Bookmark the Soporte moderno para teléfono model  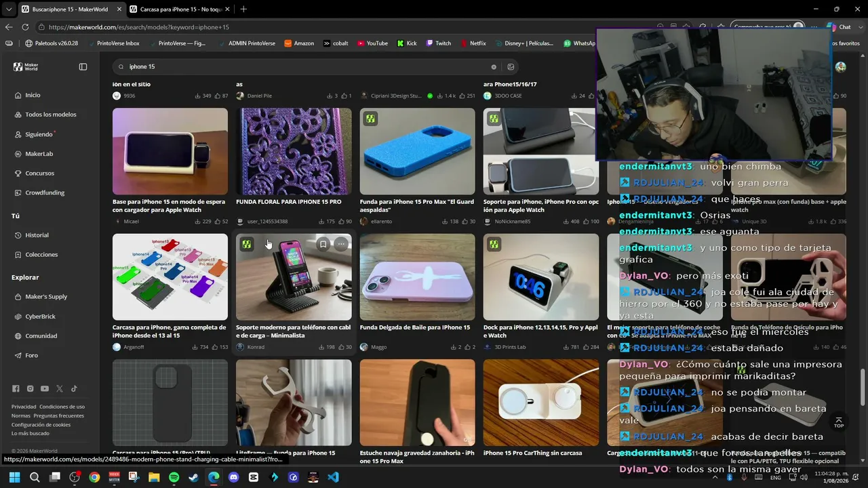click(x=323, y=244)
